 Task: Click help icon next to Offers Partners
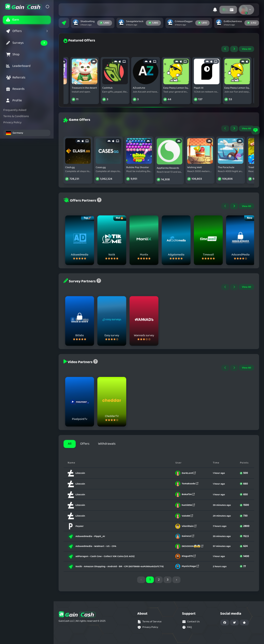click(99, 200)
